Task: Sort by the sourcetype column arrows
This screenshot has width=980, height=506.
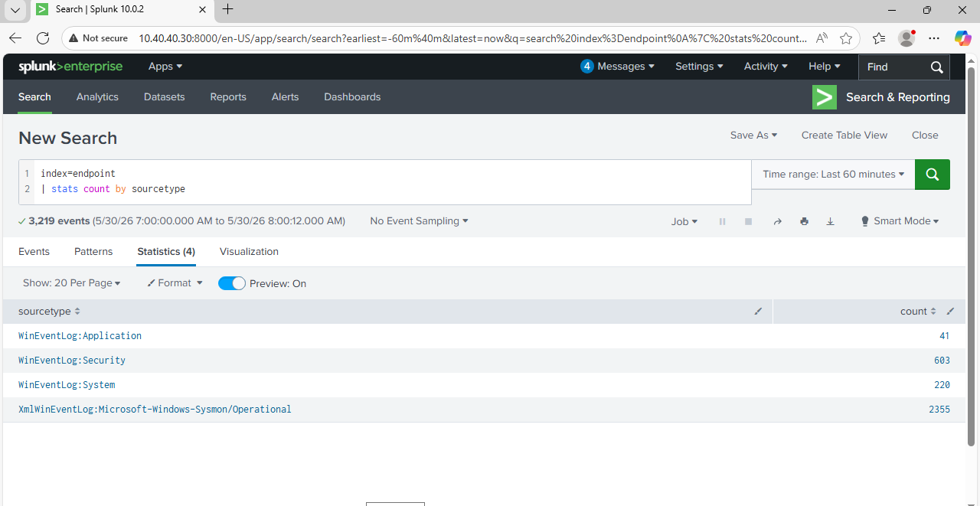Action: [77, 312]
